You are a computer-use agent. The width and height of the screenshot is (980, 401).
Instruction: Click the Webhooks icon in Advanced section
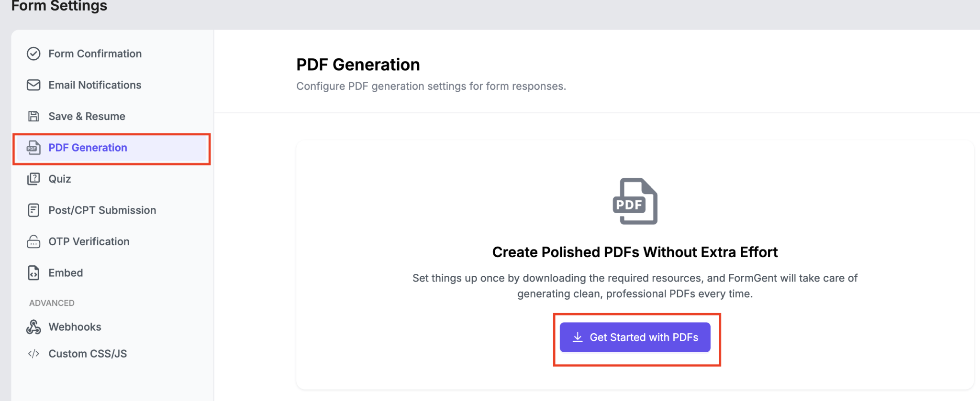pyautogui.click(x=33, y=327)
